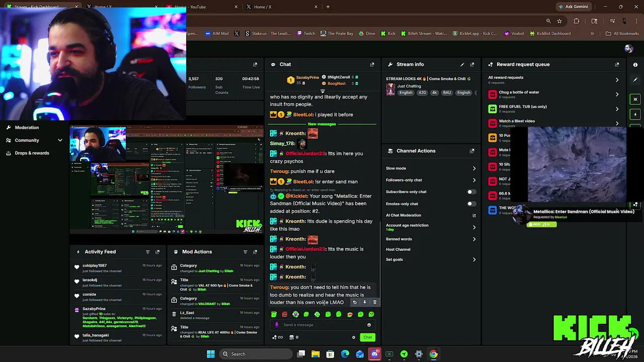Toggle Emotes-only chat switch

click(471, 204)
